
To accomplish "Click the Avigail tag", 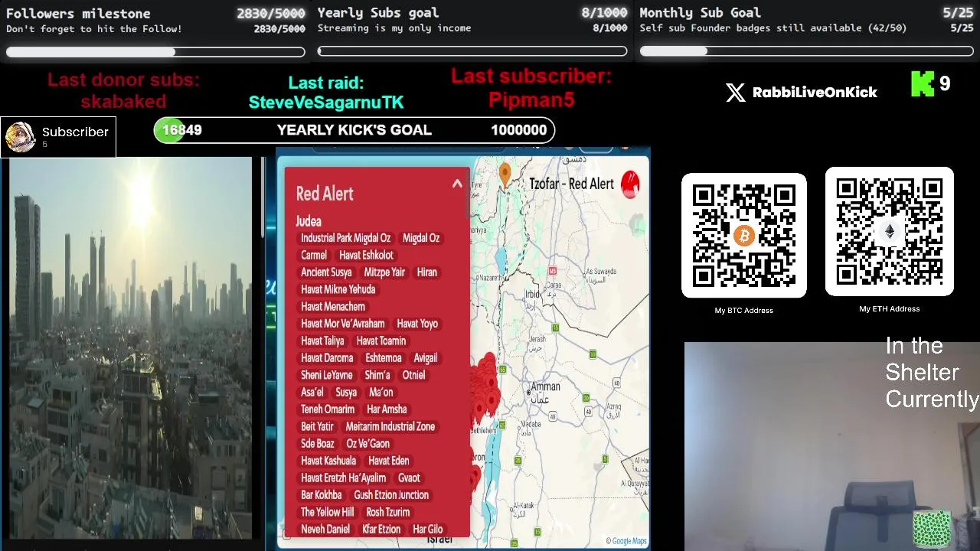I will point(426,358).
